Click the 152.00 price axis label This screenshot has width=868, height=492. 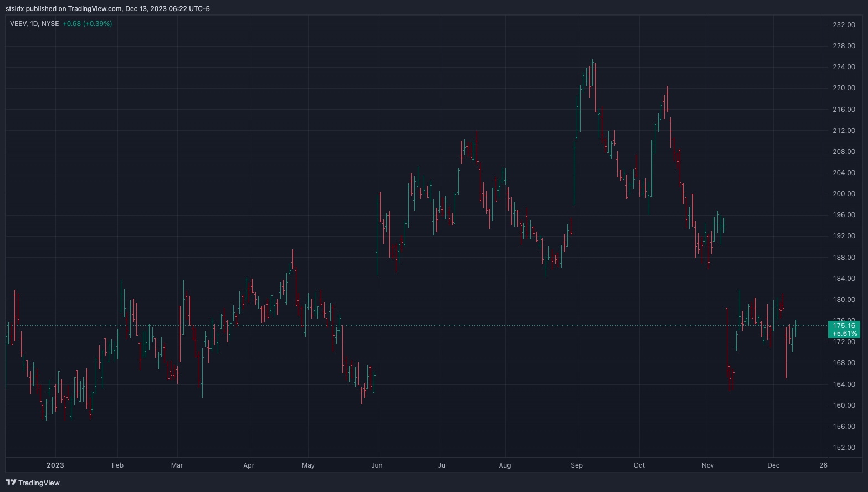point(844,448)
